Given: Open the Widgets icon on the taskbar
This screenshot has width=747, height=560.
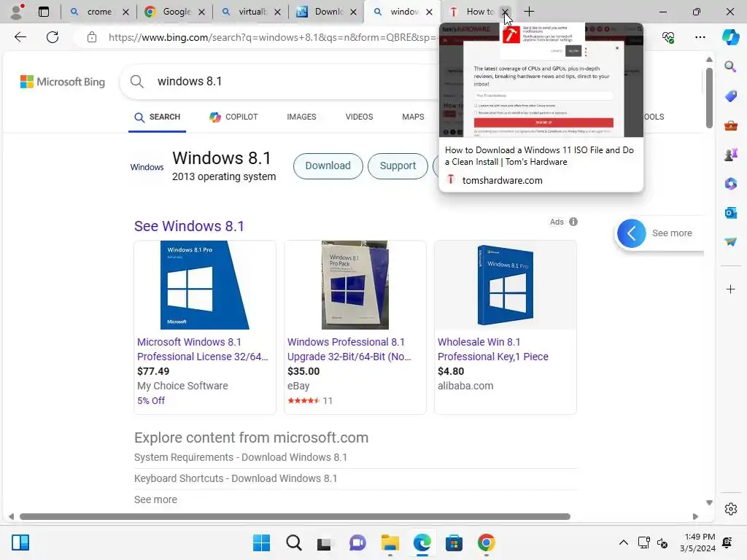Looking at the screenshot, I should [20, 542].
